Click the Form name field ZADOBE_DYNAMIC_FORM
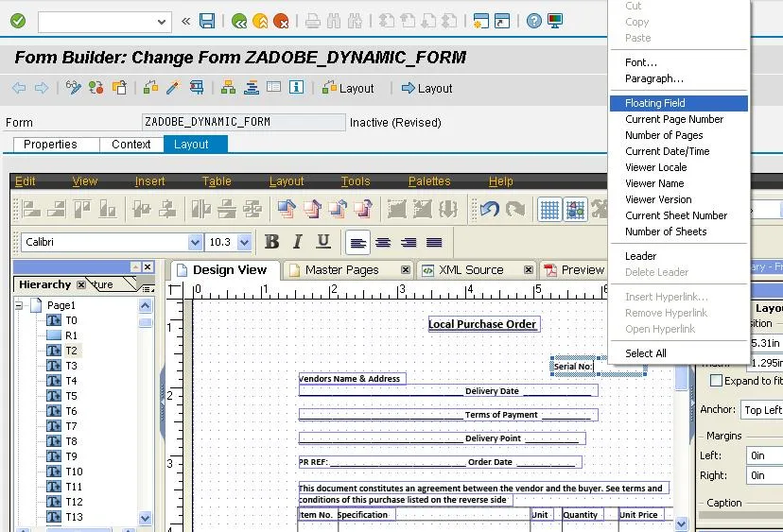783x532 pixels. pyautogui.click(x=244, y=122)
